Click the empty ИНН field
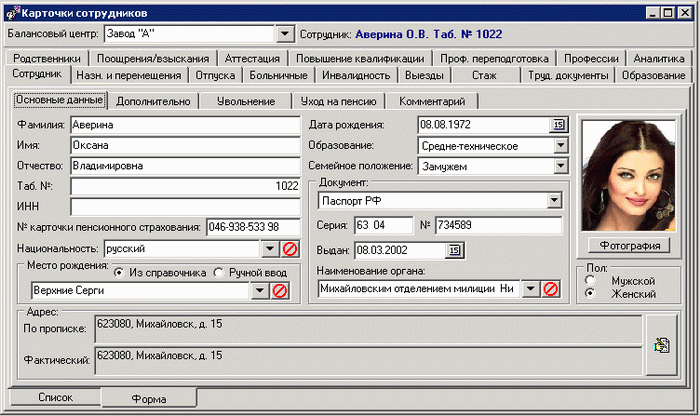700x416 pixels. pyautogui.click(x=185, y=207)
